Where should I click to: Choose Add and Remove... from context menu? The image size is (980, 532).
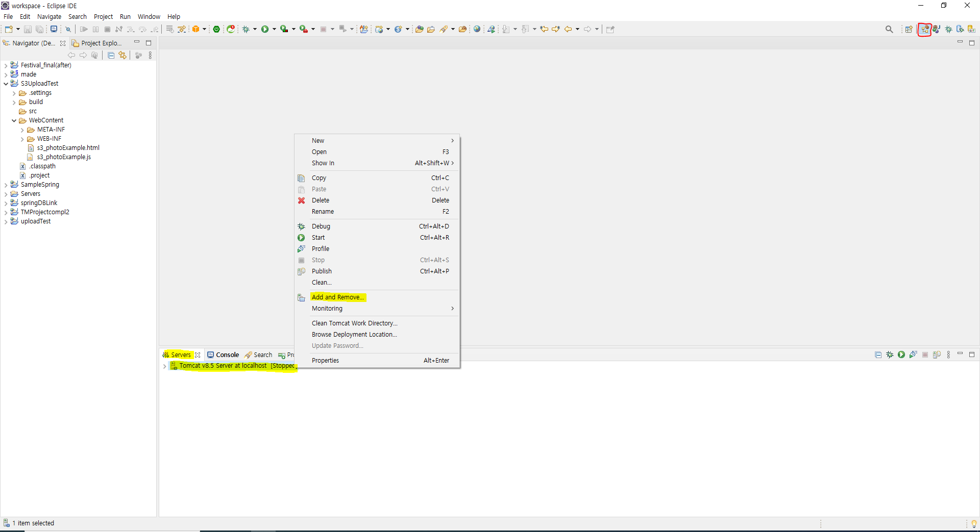(x=377, y=297)
